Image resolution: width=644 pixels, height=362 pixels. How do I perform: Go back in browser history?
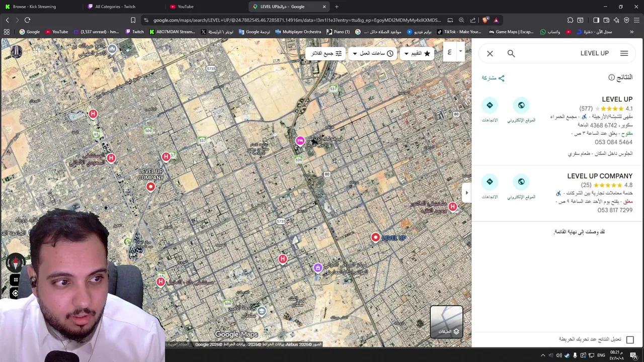click(x=7, y=20)
